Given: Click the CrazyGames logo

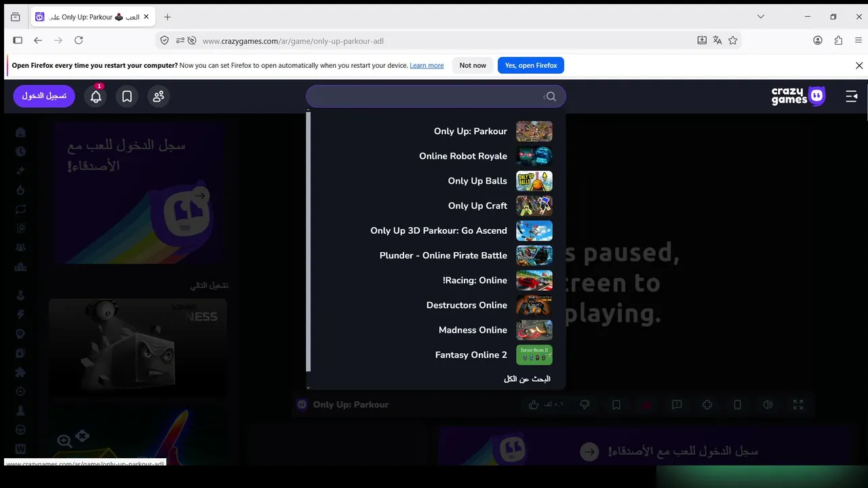Looking at the screenshot, I should pyautogui.click(x=798, y=96).
